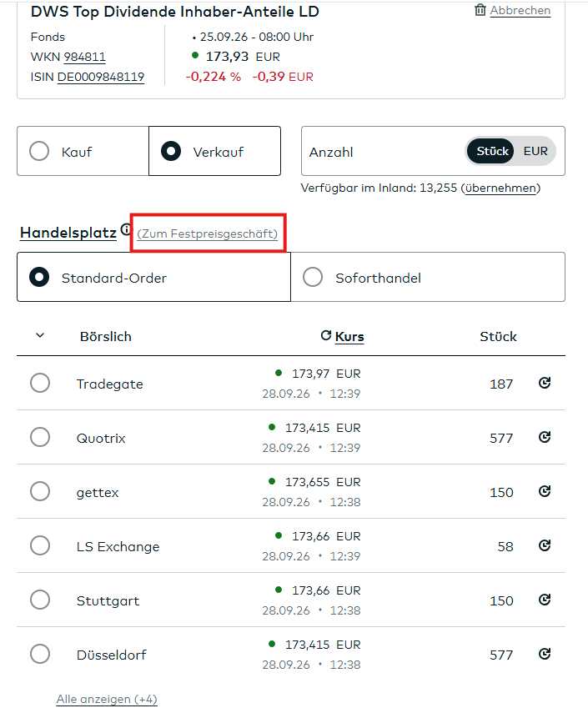Refresh the gettex quote
The width and height of the screenshot is (588, 713).
click(545, 491)
